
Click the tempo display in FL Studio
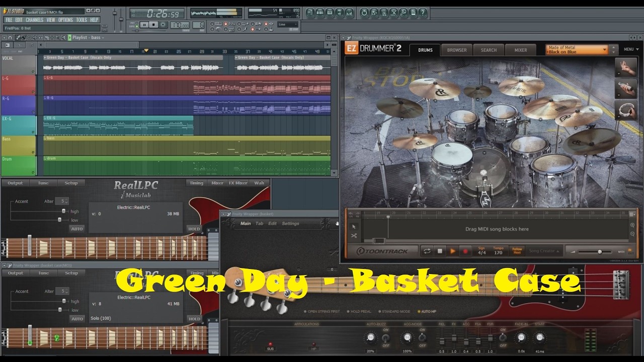point(180,25)
